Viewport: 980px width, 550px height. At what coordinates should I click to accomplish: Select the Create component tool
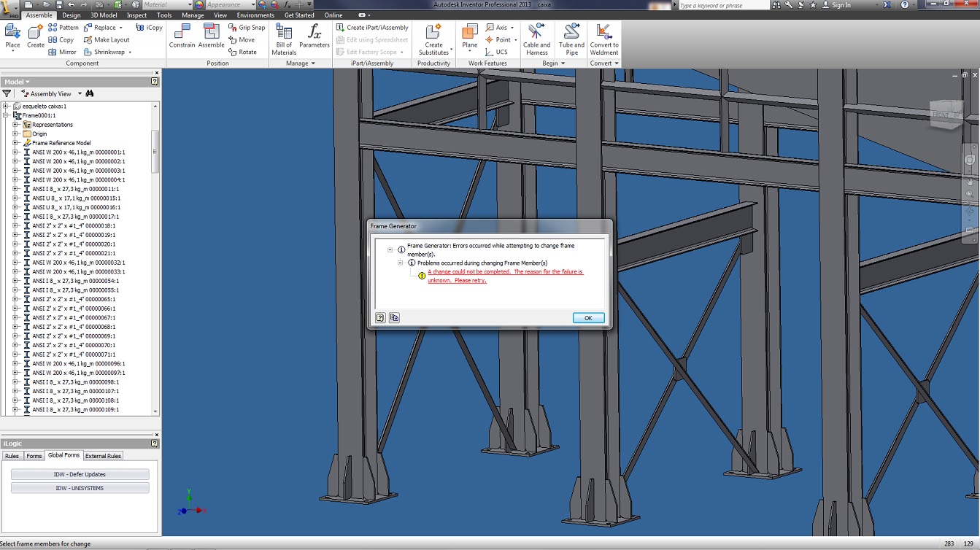[x=36, y=38]
